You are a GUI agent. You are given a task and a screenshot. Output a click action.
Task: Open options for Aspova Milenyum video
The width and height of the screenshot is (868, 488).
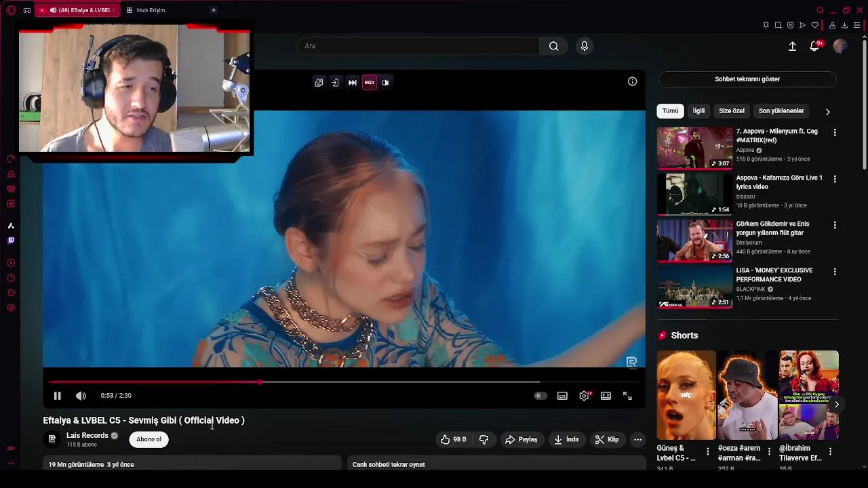point(835,133)
